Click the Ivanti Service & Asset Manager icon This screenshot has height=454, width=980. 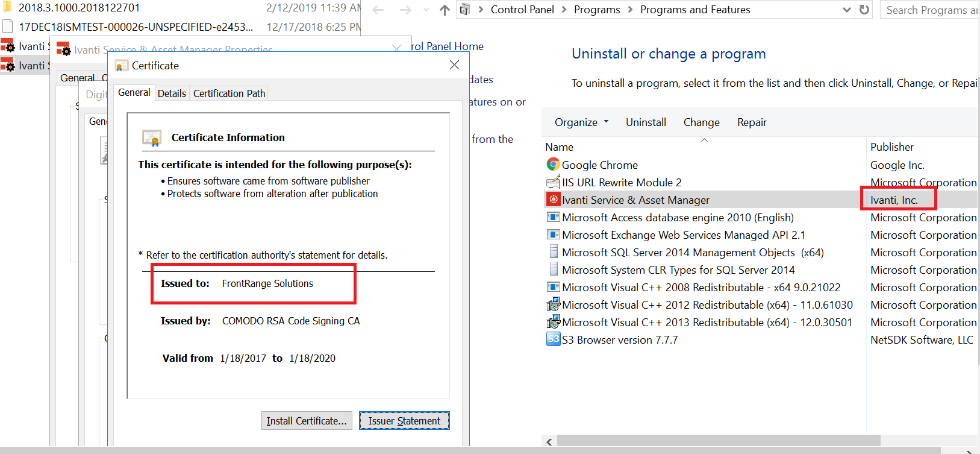pyautogui.click(x=553, y=200)
